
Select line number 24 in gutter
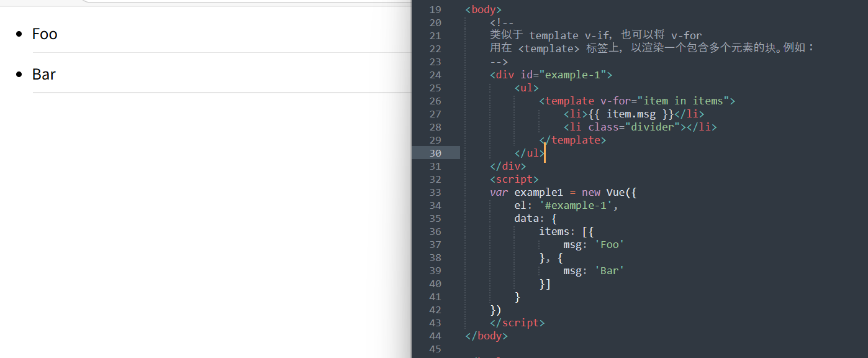coord(435,75)
